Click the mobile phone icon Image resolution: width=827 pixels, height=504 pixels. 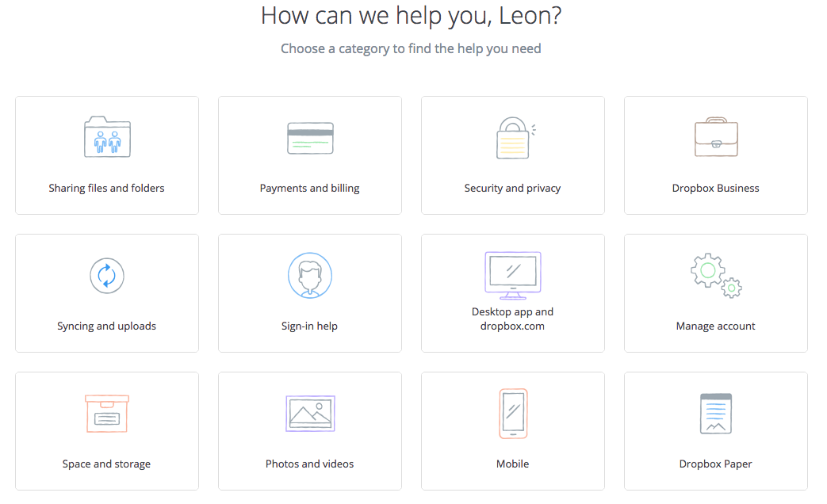coord(513,414)
